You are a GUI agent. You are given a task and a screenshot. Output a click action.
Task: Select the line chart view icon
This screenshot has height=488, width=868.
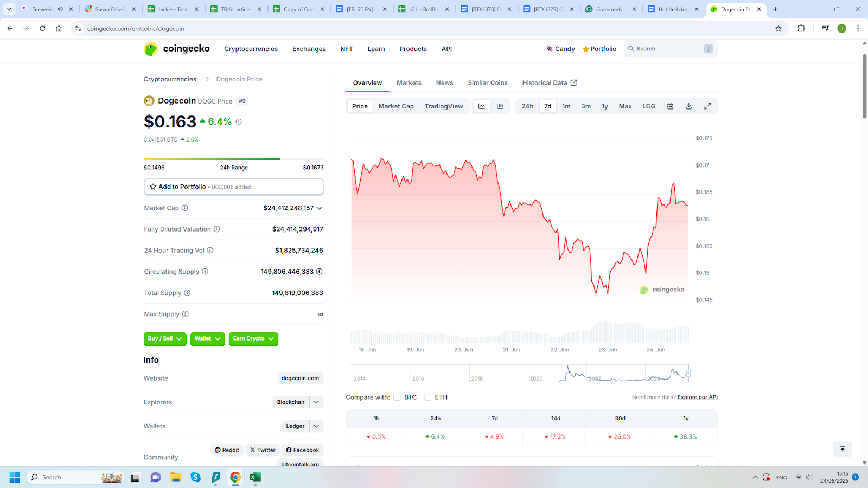482,106
